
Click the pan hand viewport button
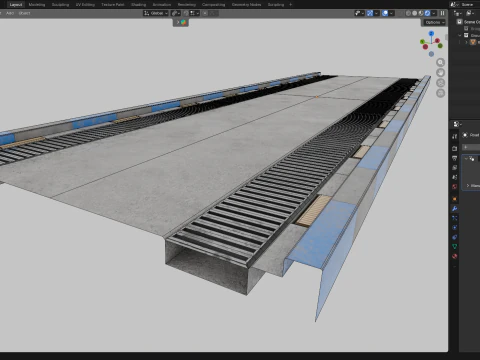441,73
